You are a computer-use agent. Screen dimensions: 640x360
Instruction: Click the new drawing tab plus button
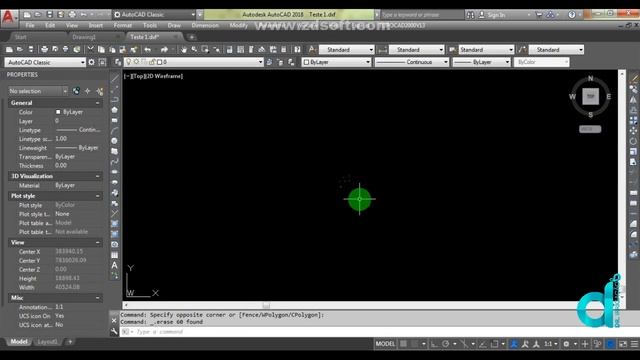191,37
